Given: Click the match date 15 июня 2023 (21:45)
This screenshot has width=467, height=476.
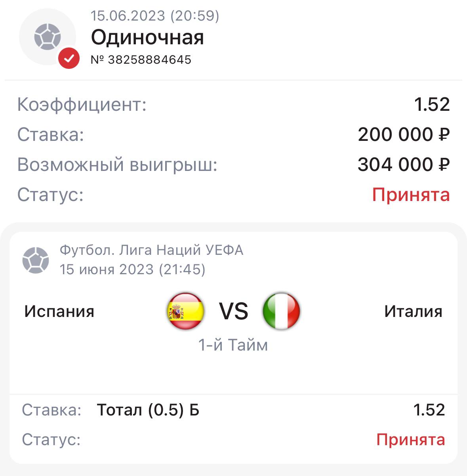Looking at the screenshot, I should tap(132, 269).
